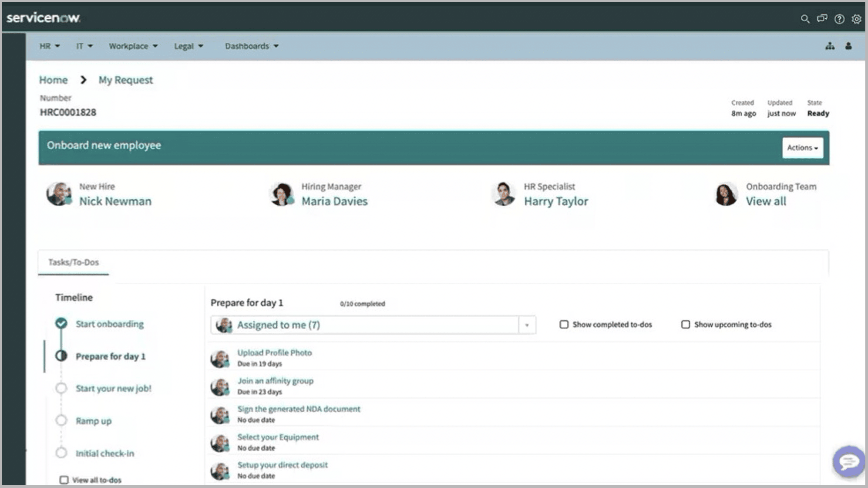Toggle Show completed to-dos checkbox
Screen dimensions: 868x488
tap(564, 325)
